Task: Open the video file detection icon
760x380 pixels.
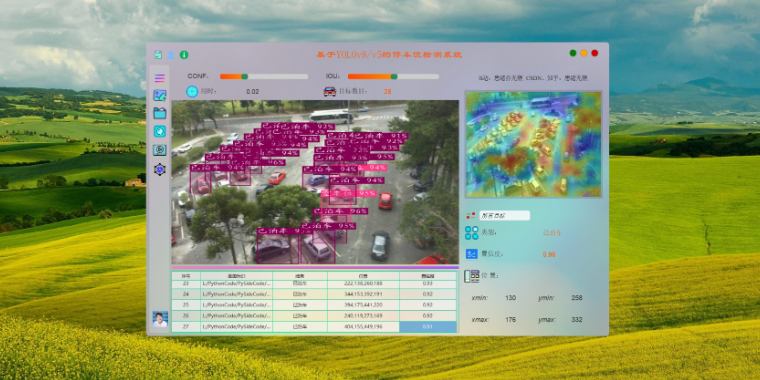Action: tap(159, 150)
